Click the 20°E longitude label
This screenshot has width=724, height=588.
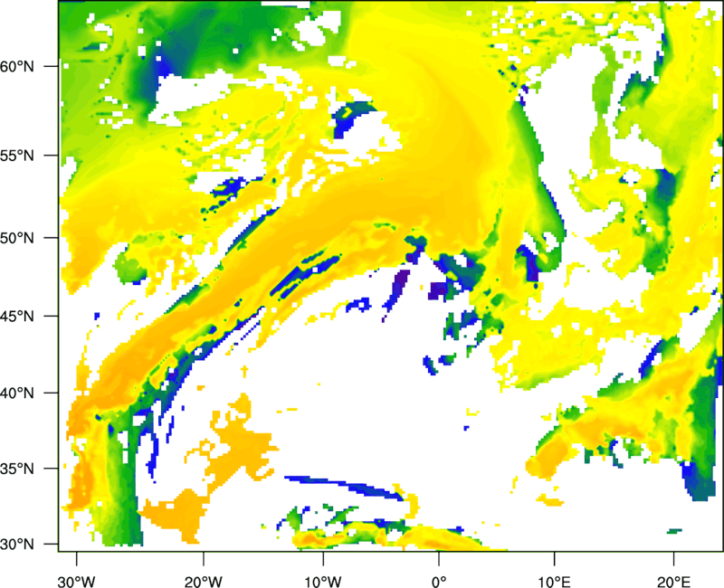pos(673,582)
